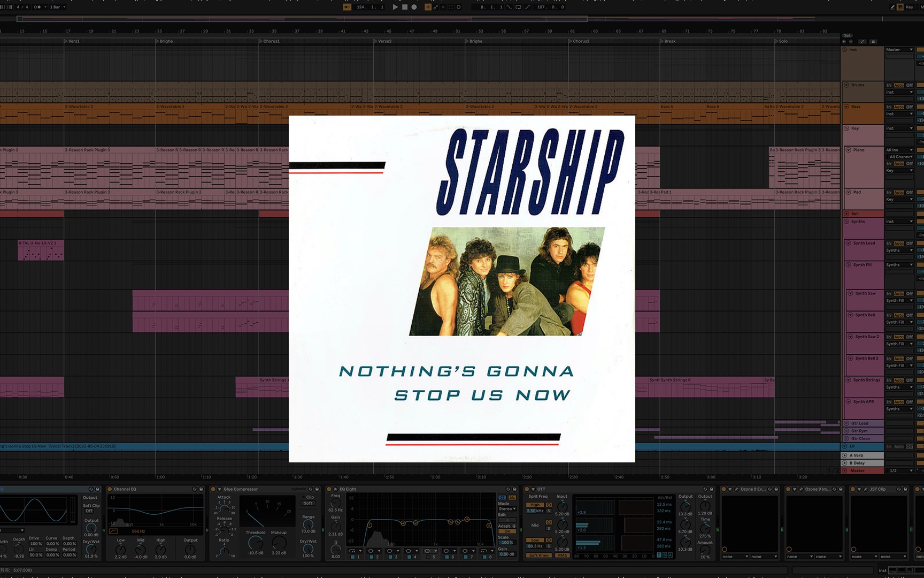This screenshot has height=578, width=924.
Task: Toggle the Punch-In switch
Action: (509, 7)
